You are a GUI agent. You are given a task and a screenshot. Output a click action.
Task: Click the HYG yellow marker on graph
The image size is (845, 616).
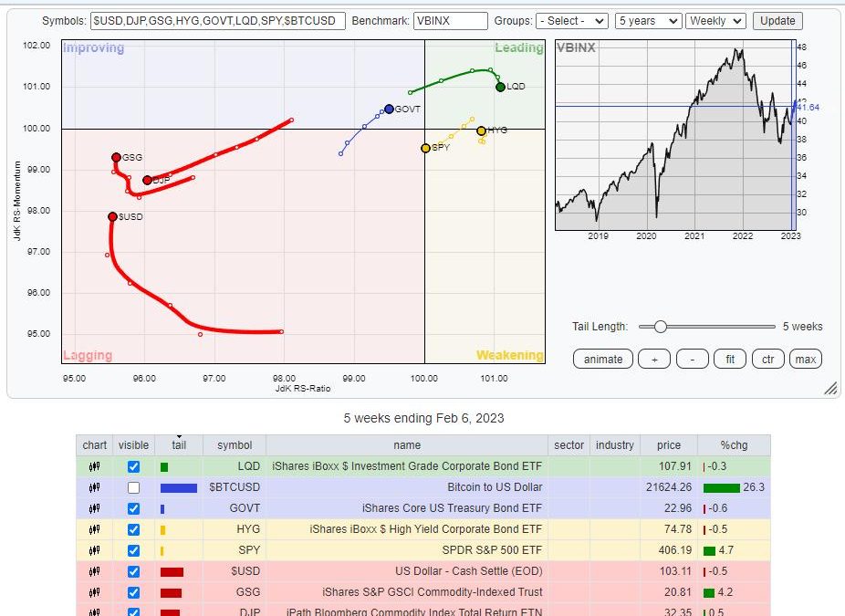481,131
